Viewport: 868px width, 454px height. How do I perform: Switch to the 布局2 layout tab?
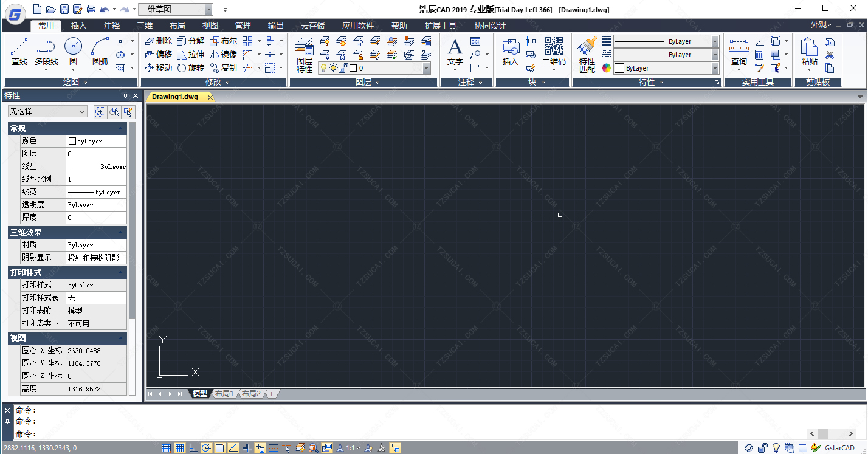coord(250,394)
